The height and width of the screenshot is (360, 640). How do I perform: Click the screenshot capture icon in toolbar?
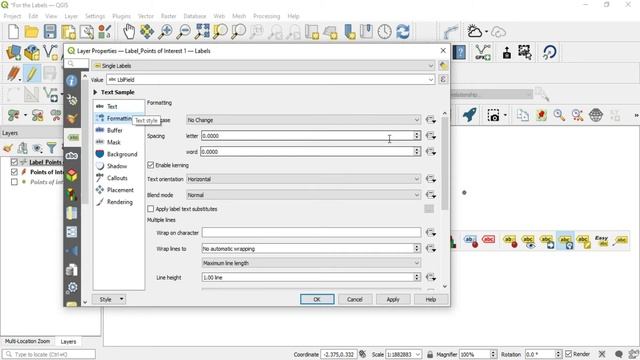pos(493,115)
